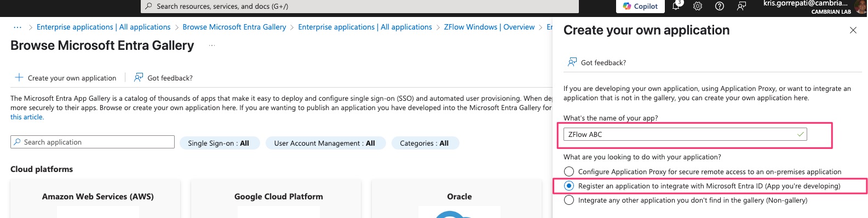Click Got feedback in the side pane
The width and height of the screenshot is (868, 218).
tap(597, 62)
